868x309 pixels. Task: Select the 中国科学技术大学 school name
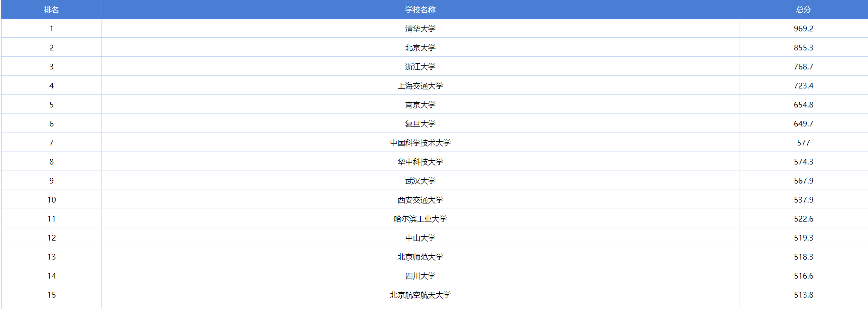tap(420, 143)
